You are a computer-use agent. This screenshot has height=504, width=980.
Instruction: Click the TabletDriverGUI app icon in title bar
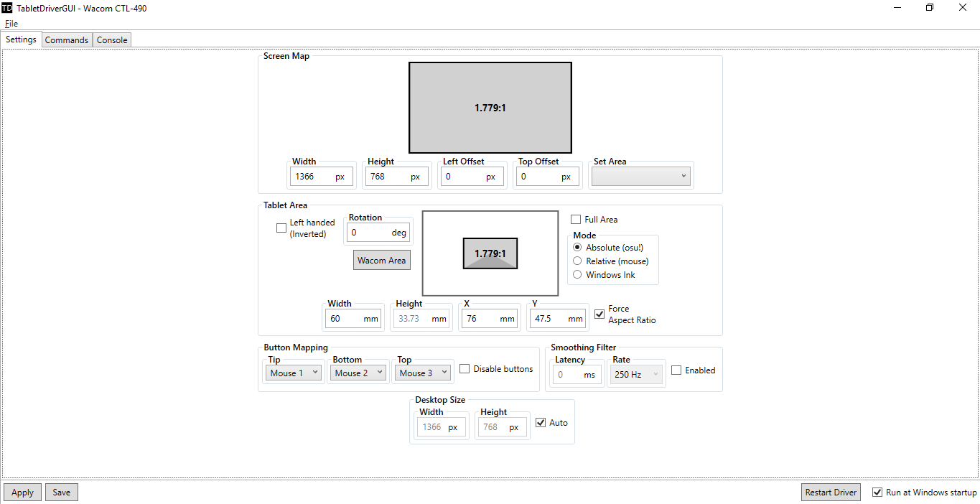point(7,8)
